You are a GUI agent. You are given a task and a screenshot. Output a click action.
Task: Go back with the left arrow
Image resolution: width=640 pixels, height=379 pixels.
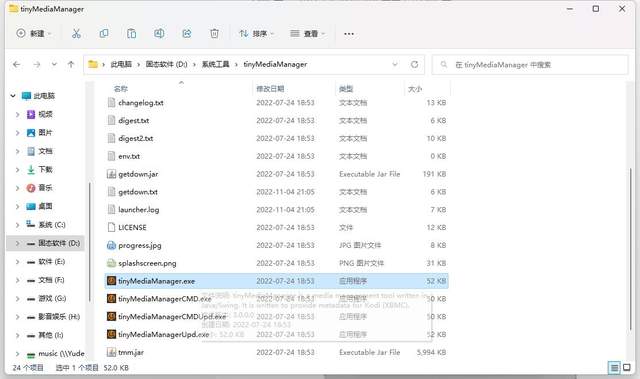click(17, 64)
